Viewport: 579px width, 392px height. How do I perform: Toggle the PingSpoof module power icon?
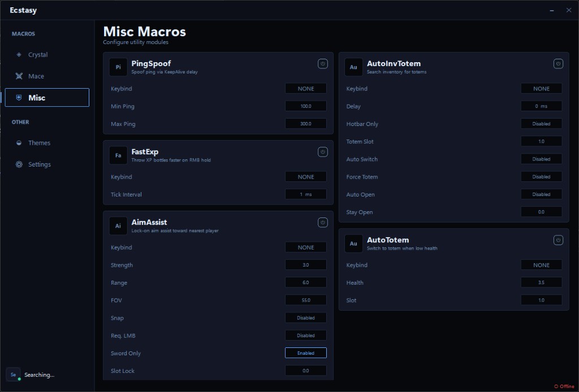click(322, 64)
